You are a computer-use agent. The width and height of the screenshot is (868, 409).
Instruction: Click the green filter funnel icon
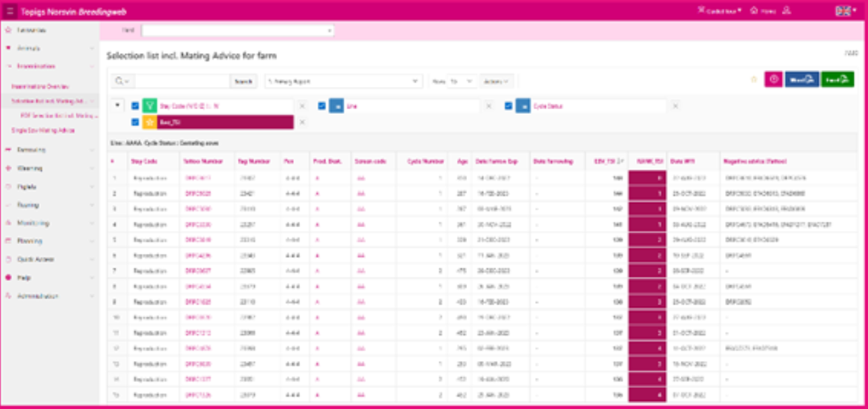pyautogui.click(x=150, y=106)
